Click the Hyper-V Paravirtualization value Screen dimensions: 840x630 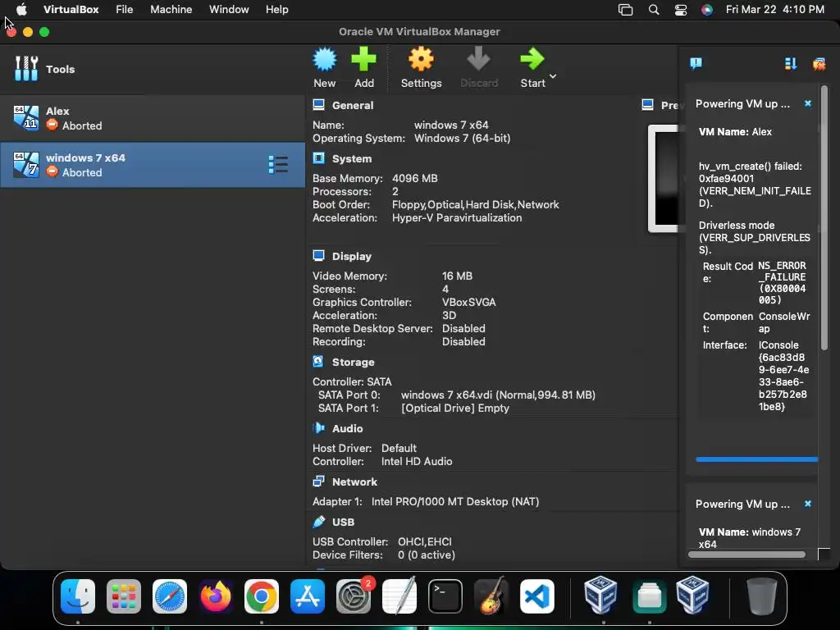[456, 218]
